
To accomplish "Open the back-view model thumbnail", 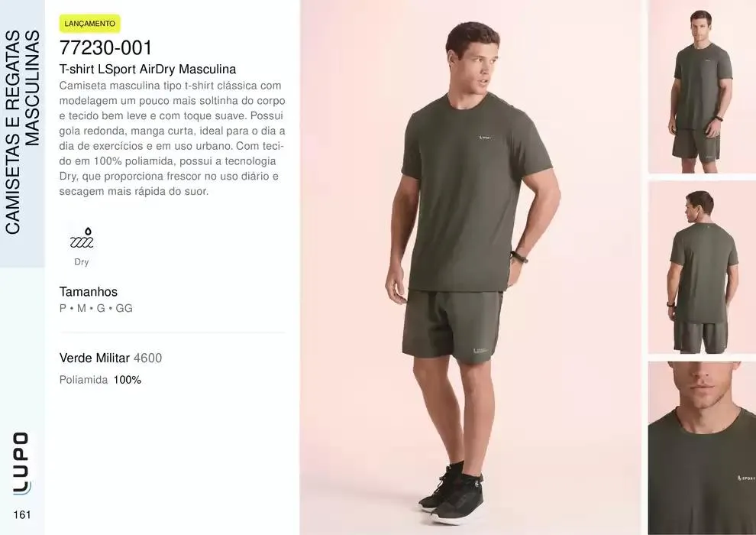I will (702, 267).
